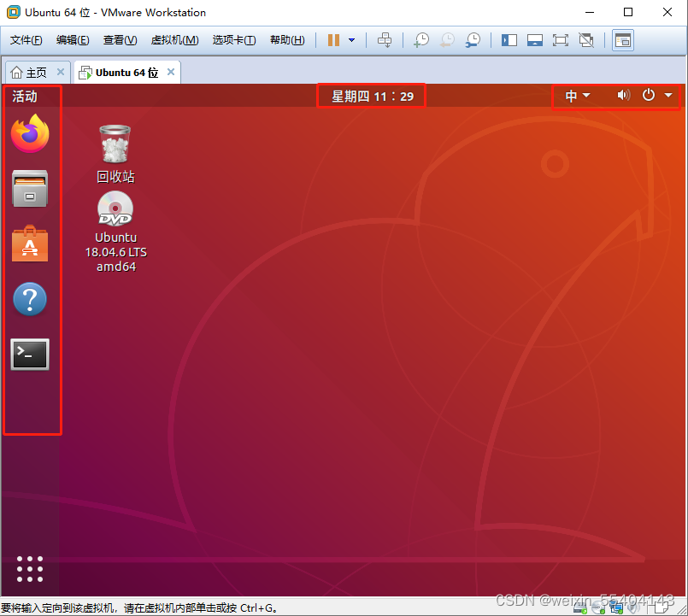Take a snapshot of the virtual machine

tap(420, 39)
